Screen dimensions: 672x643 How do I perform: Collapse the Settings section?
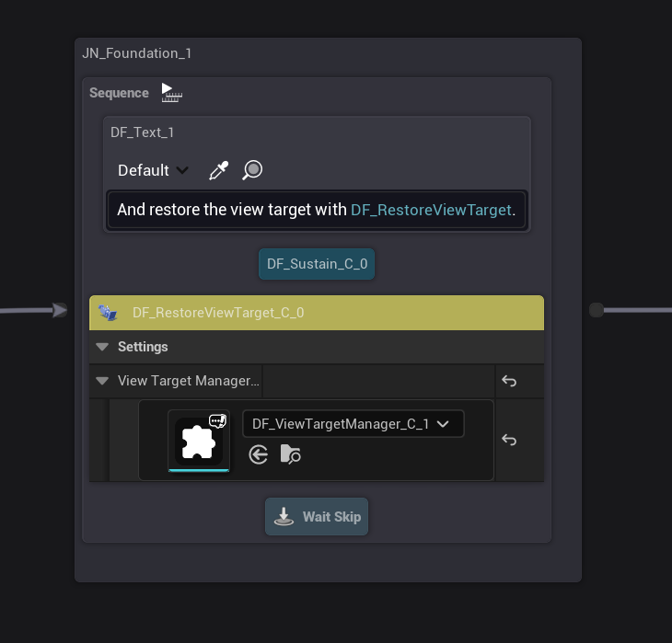click(102, 347)
